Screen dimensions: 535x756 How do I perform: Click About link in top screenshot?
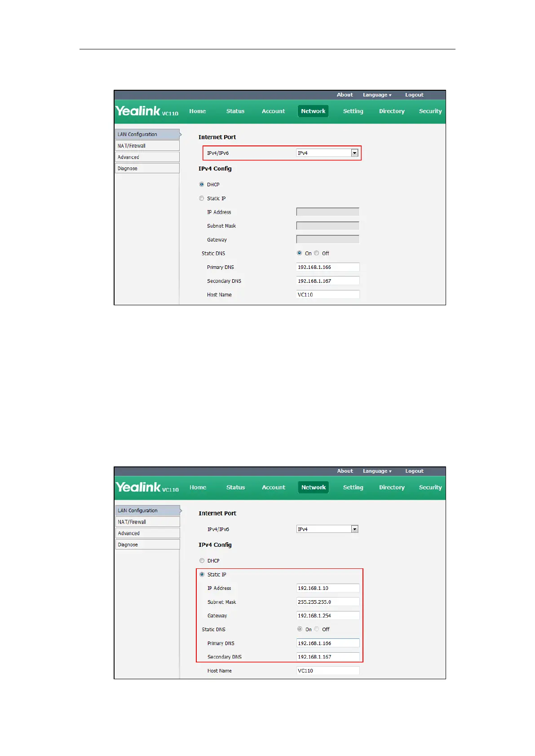(x=345, y=95)
